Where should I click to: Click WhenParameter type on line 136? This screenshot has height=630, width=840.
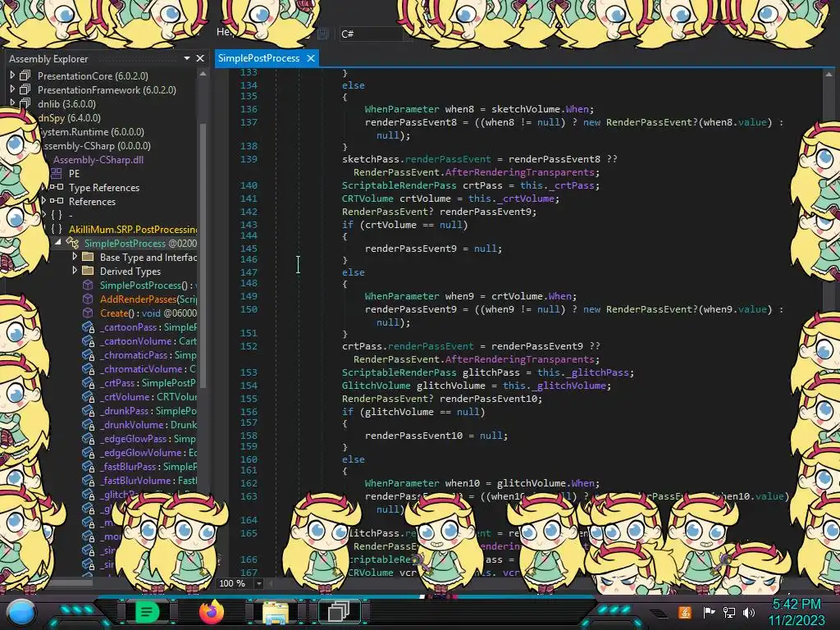[x=402, y=109]
